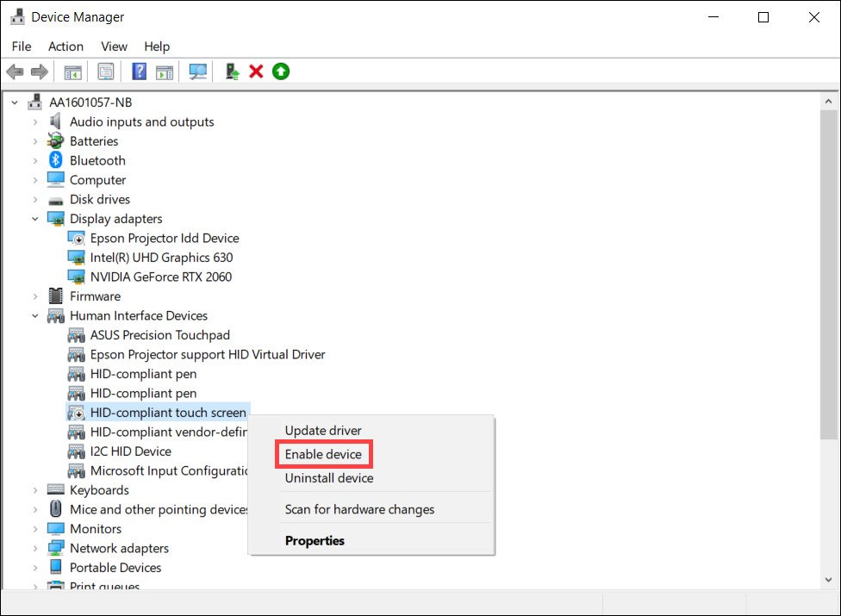Click the Help toolbar icon with question mark
Screen dimensions: 841x616
pos(139,72)
